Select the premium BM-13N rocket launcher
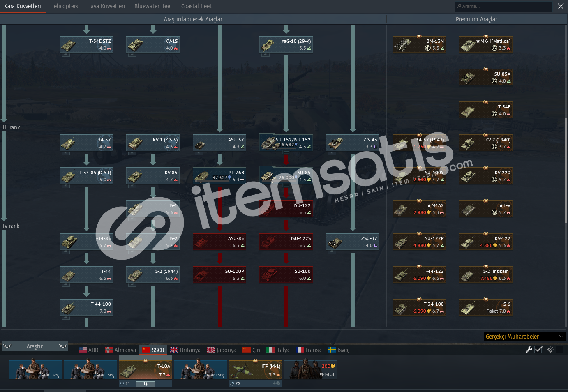 419,44
